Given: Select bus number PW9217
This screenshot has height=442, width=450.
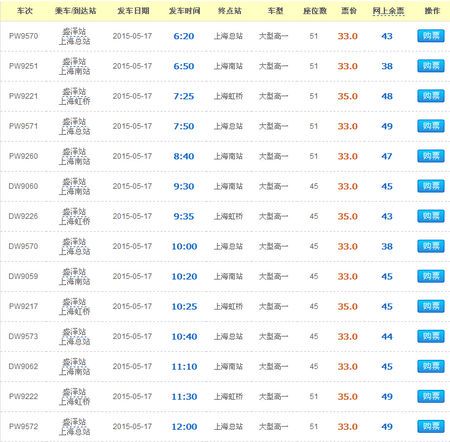Looking at the screenshot, I should [x=23, y=306].
